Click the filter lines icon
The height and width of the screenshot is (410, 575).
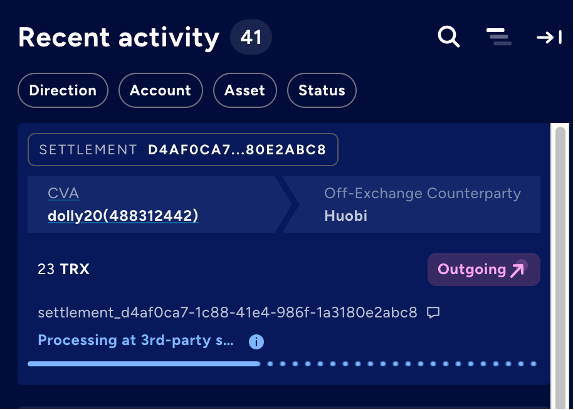499,37
